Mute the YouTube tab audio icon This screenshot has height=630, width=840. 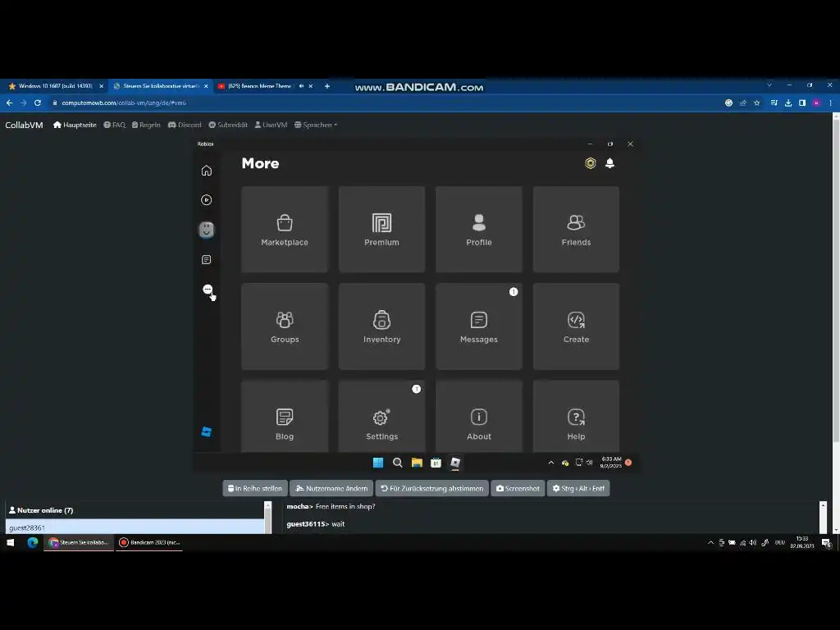tap(301, 85)
